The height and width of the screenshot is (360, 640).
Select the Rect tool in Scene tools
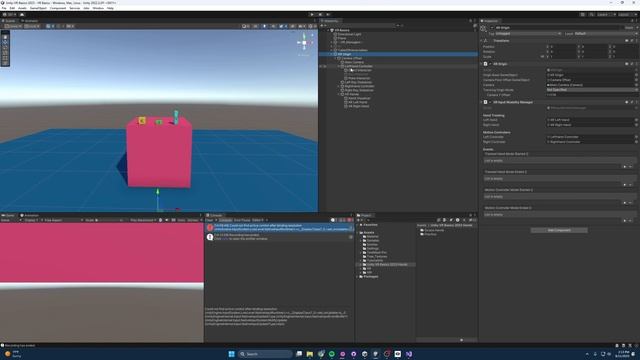[x=5, y=58]
